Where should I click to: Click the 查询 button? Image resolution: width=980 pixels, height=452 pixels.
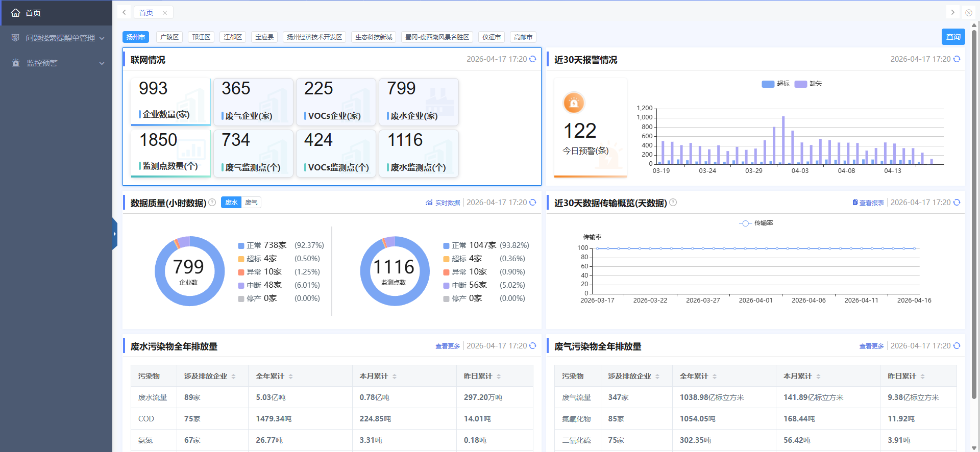[x=953, y=37]
